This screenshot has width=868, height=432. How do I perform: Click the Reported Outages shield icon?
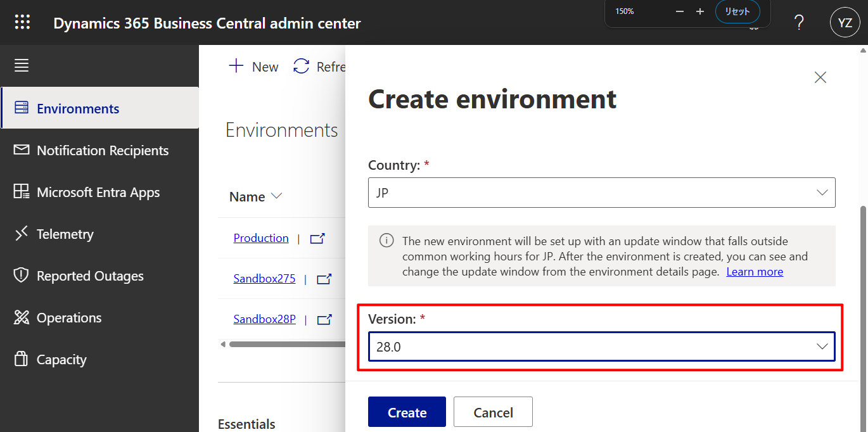point(21,276)
